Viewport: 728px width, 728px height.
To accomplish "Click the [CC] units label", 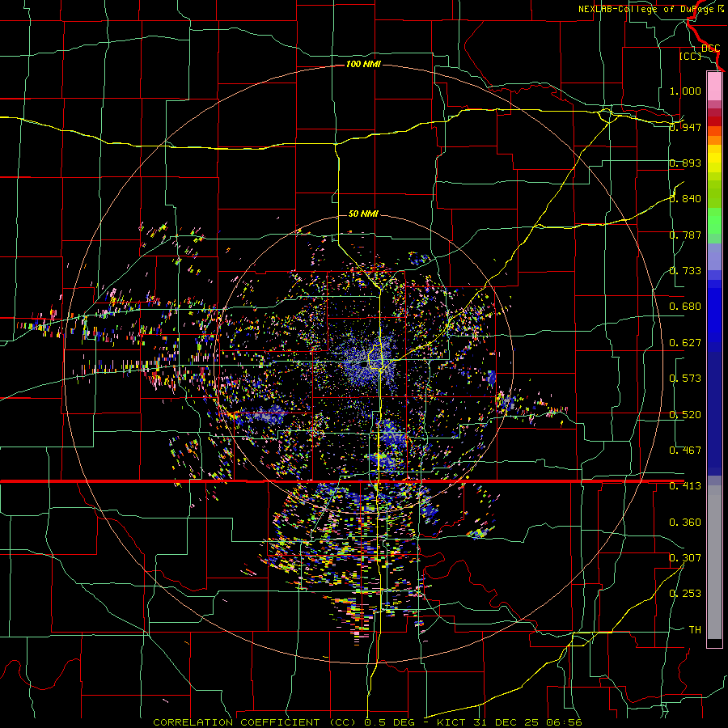I will (x=690, y=56).
